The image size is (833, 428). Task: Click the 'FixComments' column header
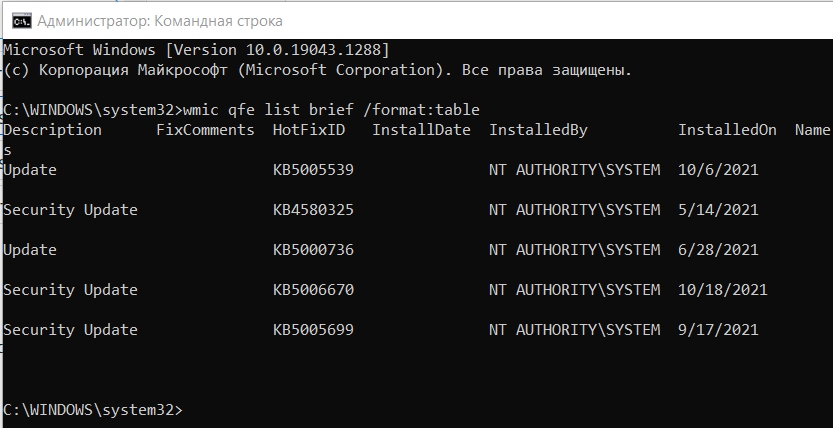click(x=205, y=130)
